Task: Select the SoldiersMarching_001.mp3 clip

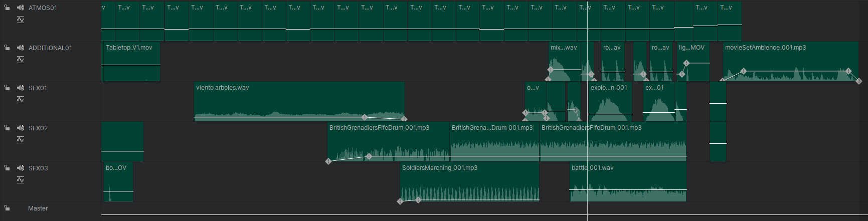Action: 470,181
